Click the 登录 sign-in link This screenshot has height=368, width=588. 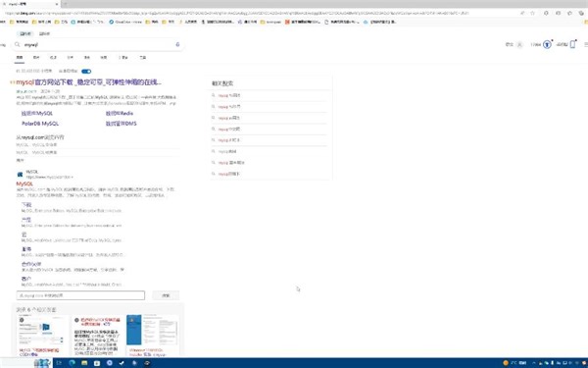tap(509, 44)
